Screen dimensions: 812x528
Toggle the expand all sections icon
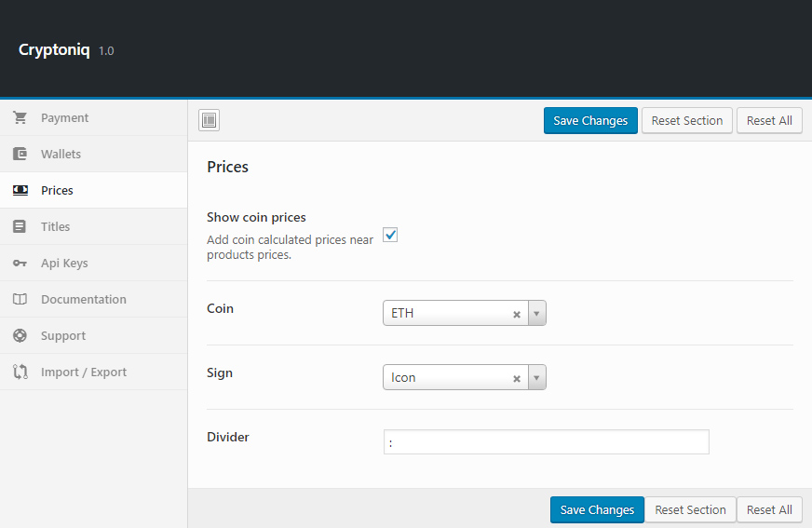pyautogui.click(x=209, y=120)
